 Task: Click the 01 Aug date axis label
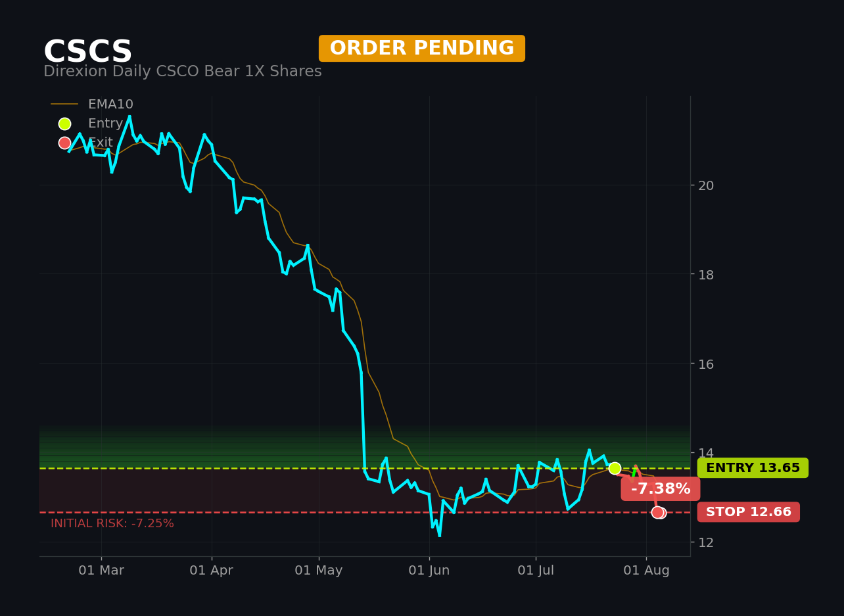point(646,571)
